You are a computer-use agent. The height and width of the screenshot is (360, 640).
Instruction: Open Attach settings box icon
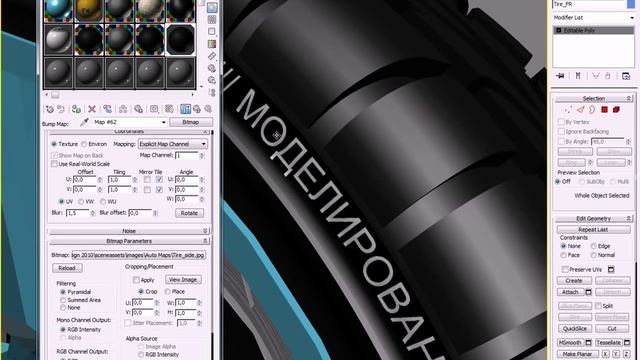(589, 292)
